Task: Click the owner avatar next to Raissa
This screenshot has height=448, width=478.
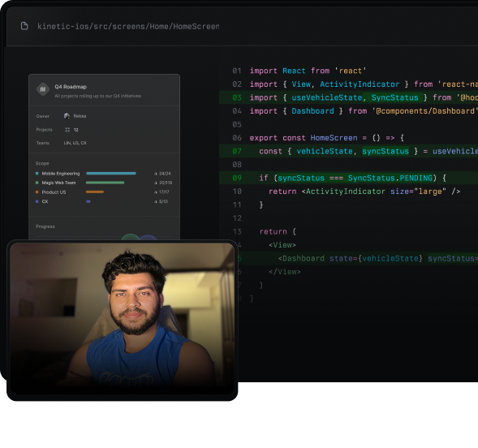Action: click(67, 116)
